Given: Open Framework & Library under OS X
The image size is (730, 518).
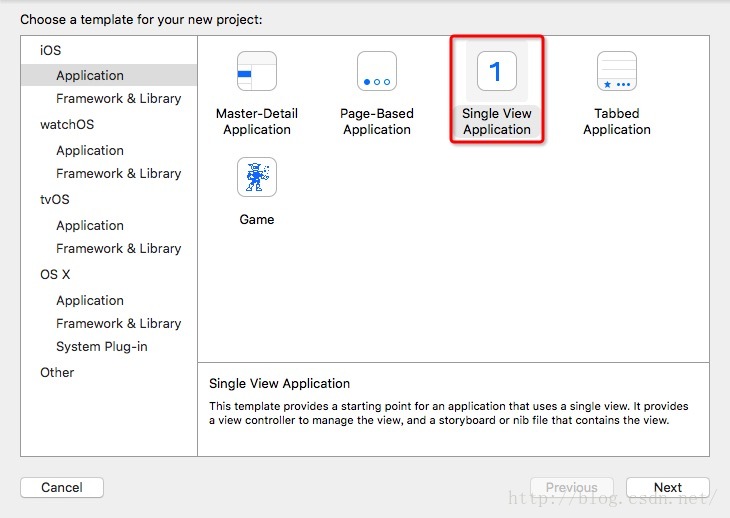Looking at the screenshot, I should 118,323.
